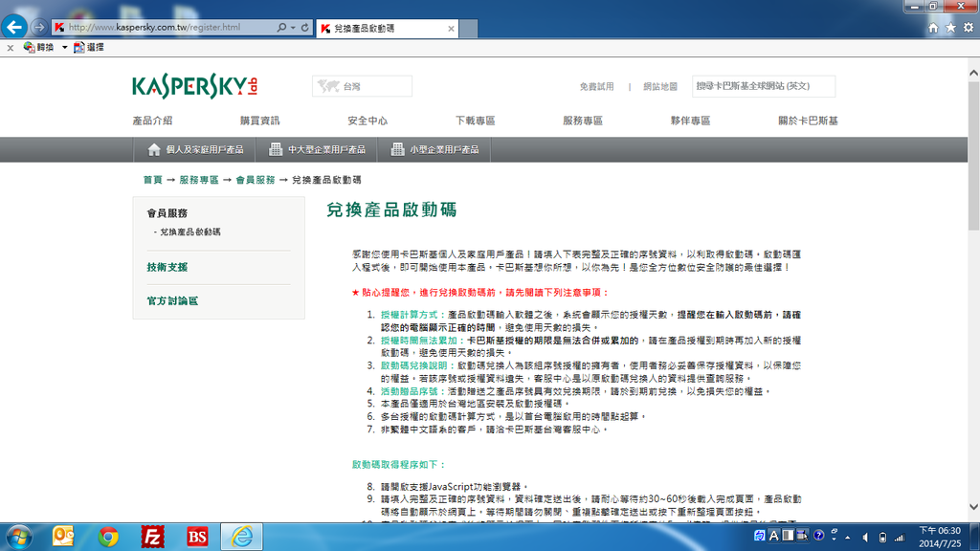This screenshot has height=551, width=980.
Task: Click the 選擇 toolbar button
Action: (89, 47)
